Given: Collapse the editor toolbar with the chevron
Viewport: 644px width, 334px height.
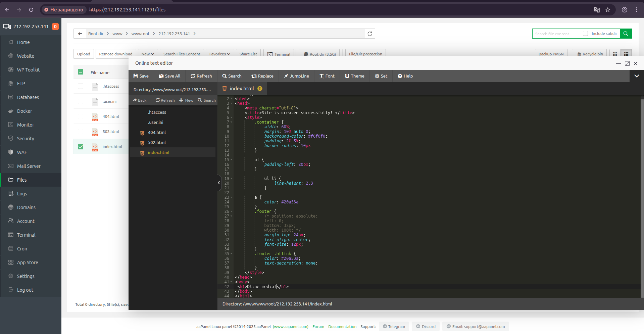Looking at the screenshot, I should point(637,76).
